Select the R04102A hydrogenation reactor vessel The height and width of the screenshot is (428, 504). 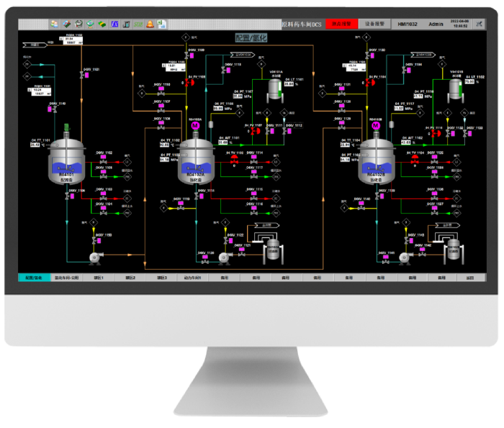coord(197,168)
